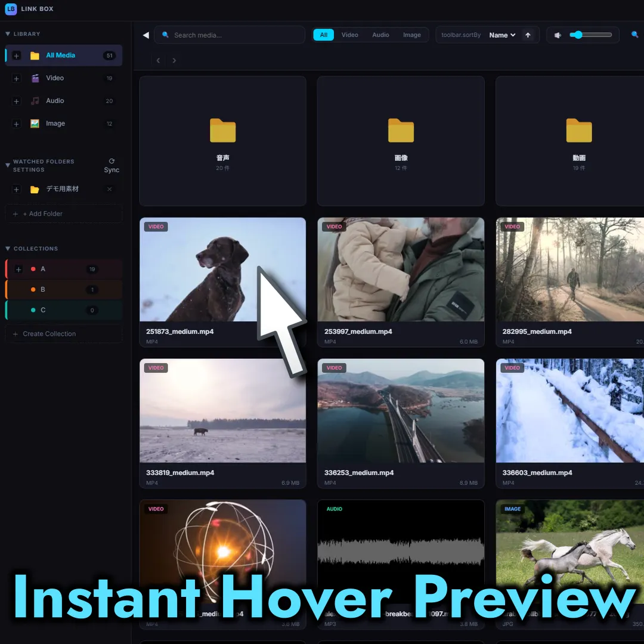Open collection A
Viewport: 644px width, 644px height.
64,269
